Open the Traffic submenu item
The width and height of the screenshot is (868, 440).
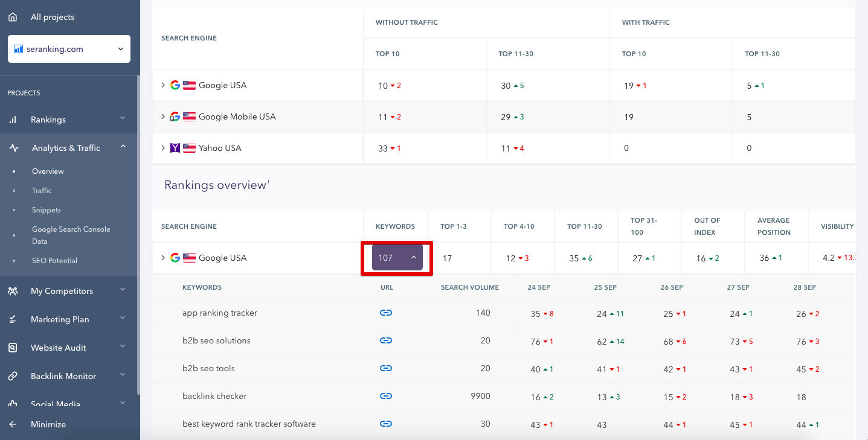coord(42,191)
